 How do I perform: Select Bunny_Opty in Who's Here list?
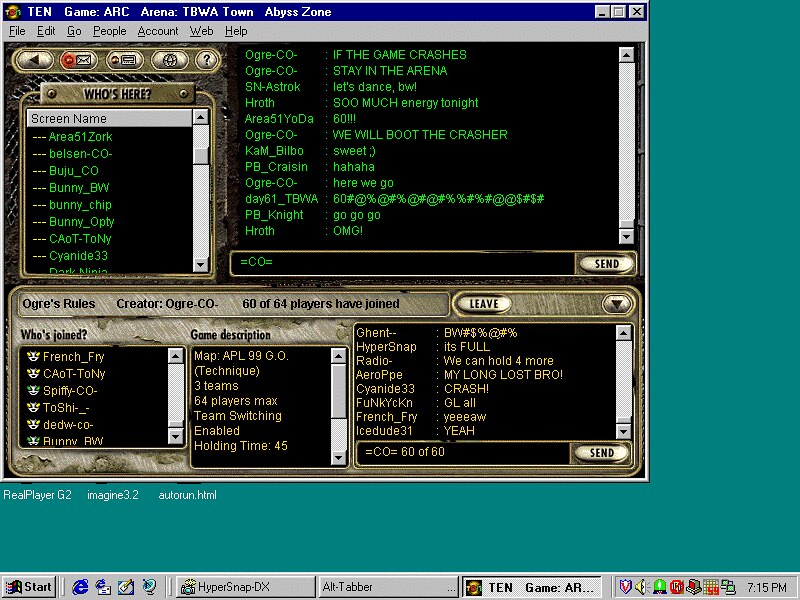click(x=81, y=221)
